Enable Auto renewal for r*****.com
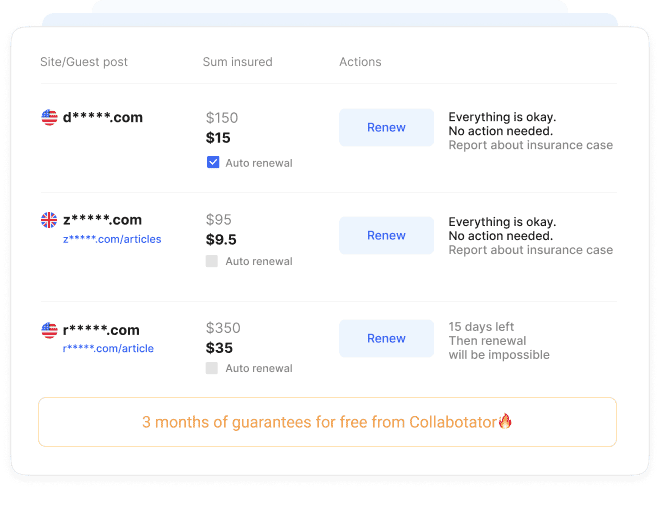 click(x=212, y=368)
